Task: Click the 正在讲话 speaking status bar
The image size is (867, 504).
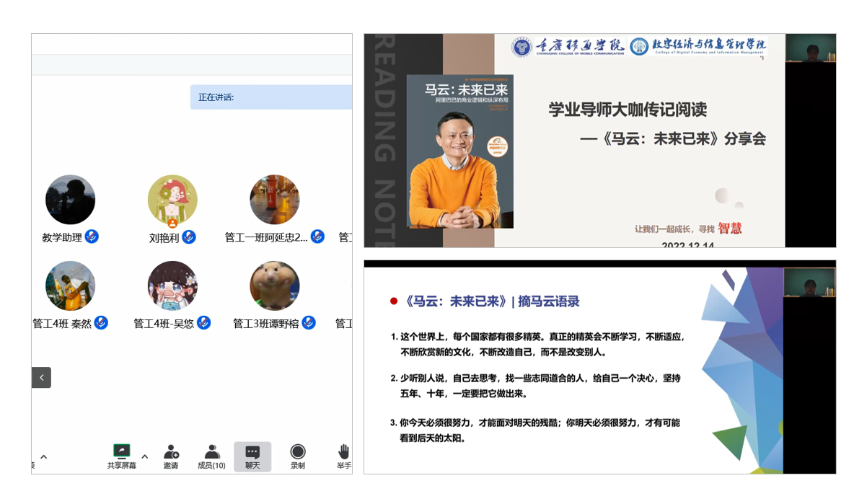Action: tap(270, 97)
